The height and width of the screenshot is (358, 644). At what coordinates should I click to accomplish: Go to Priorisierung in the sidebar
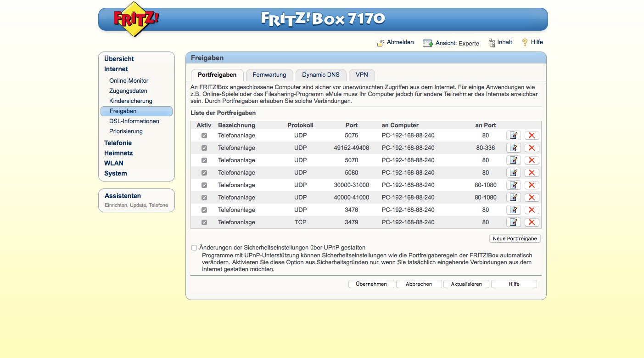126,131
